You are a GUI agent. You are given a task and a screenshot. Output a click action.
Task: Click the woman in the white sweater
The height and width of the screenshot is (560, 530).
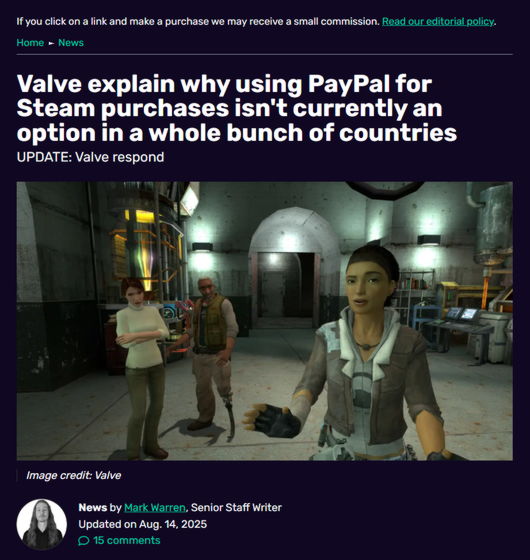click(x=143, y=368)
